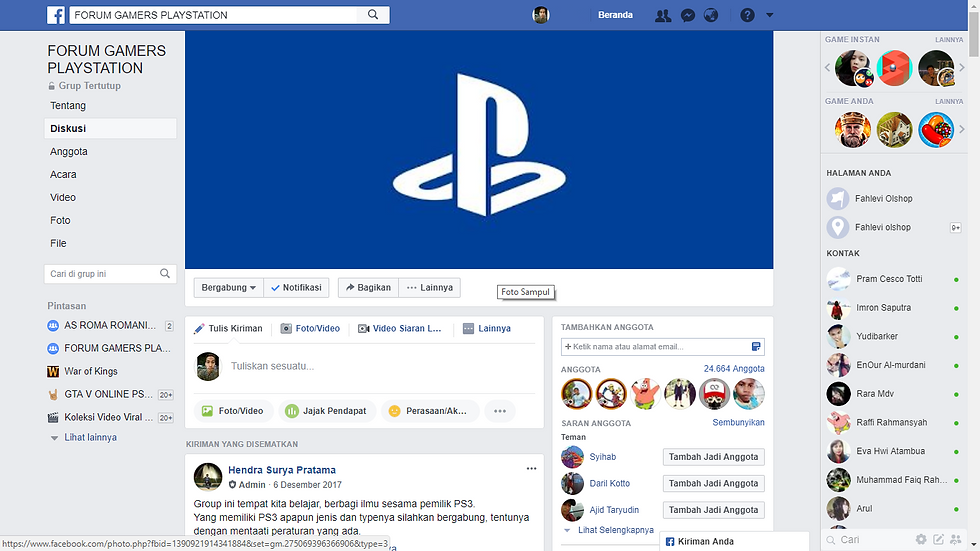This screenshot has height=551, width=980.
Task: Open the Bergabung dropdown
Action: (229, 287)
